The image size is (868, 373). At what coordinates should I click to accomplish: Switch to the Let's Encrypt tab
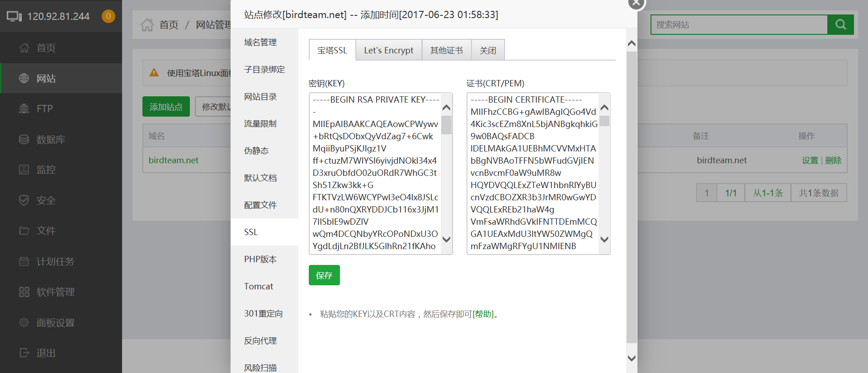[389, 50]
